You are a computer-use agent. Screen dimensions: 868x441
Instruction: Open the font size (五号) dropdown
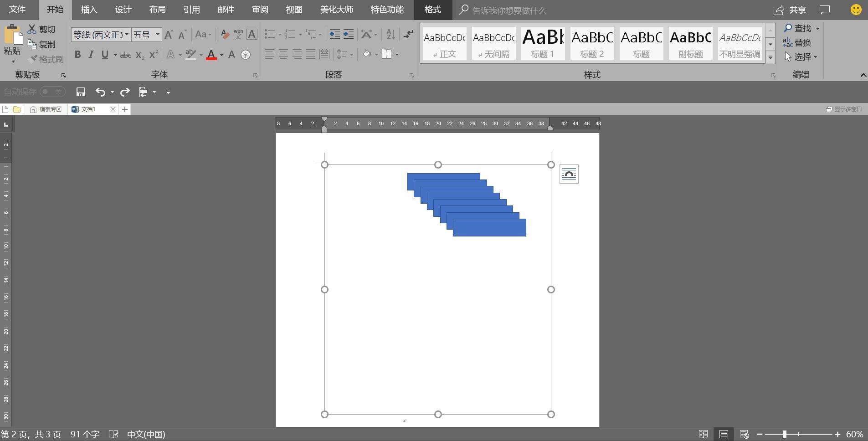158,34
